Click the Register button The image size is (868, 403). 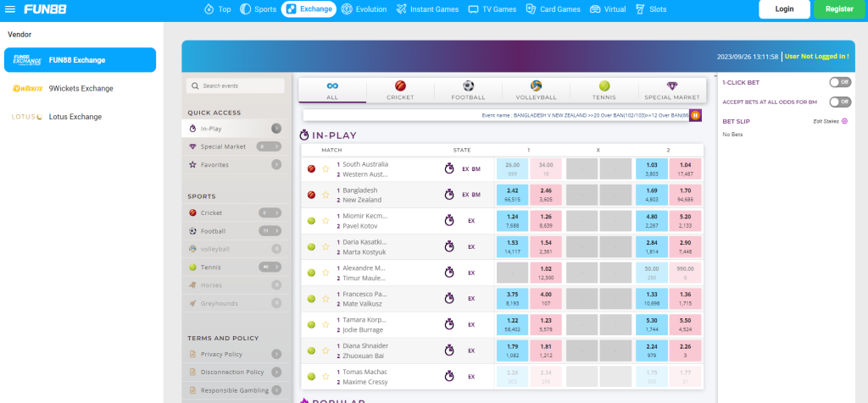(x=839, y=9)
